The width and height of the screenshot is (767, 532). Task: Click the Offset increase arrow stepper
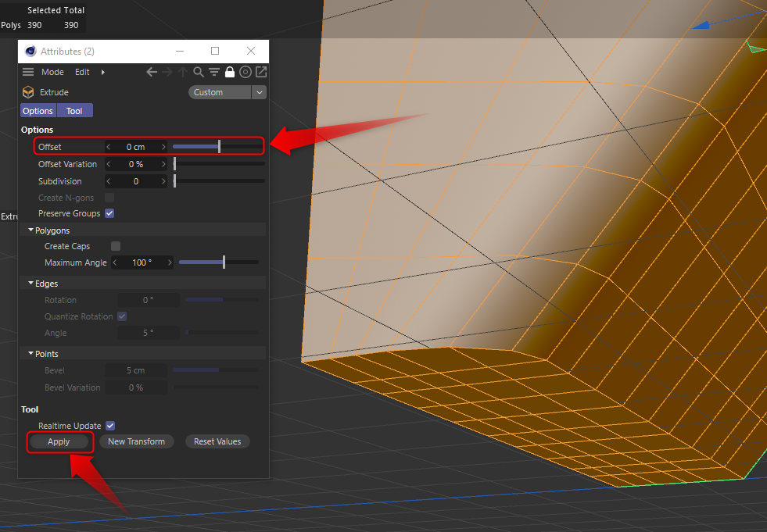[164, 146]
